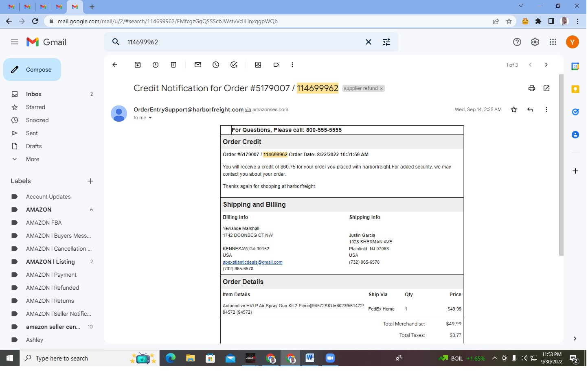Add this email to Tasks
Image resolution: width=588 pixels, height=376 pixels.
tap(234, 65)
